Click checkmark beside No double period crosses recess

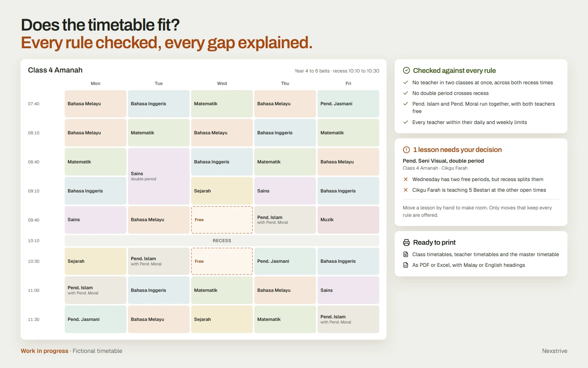click(x=406, y=93)
